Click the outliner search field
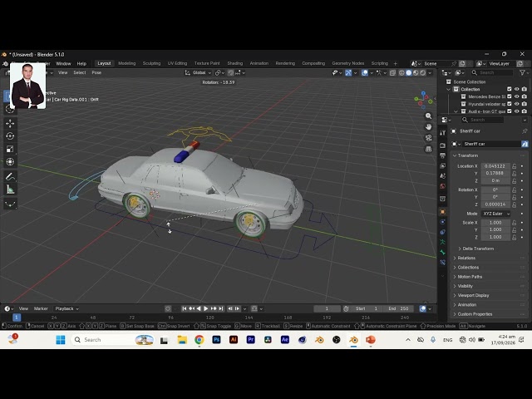 [x=492, y=72]
